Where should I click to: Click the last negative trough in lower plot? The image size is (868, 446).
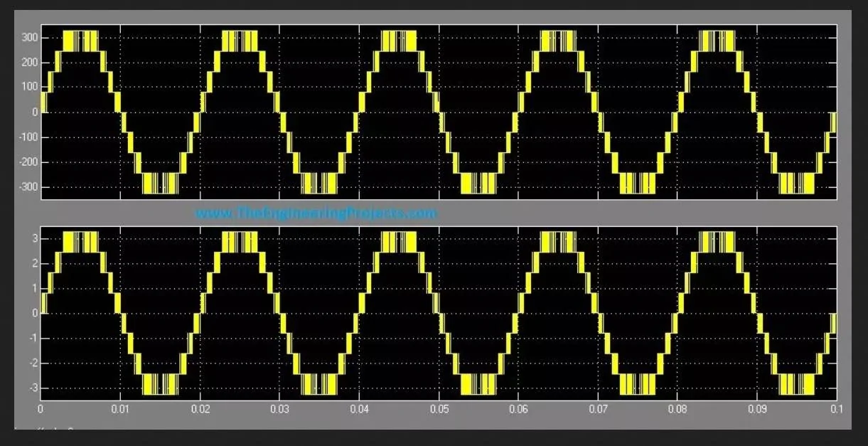tap(796, 384)
